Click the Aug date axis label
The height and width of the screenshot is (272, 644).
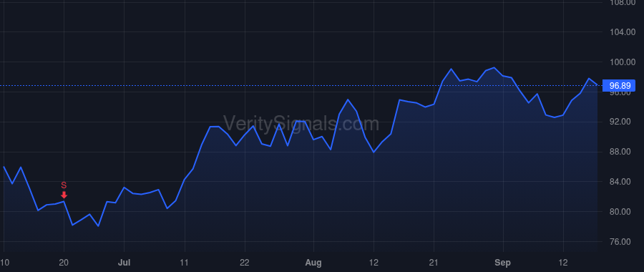[313, 263]
